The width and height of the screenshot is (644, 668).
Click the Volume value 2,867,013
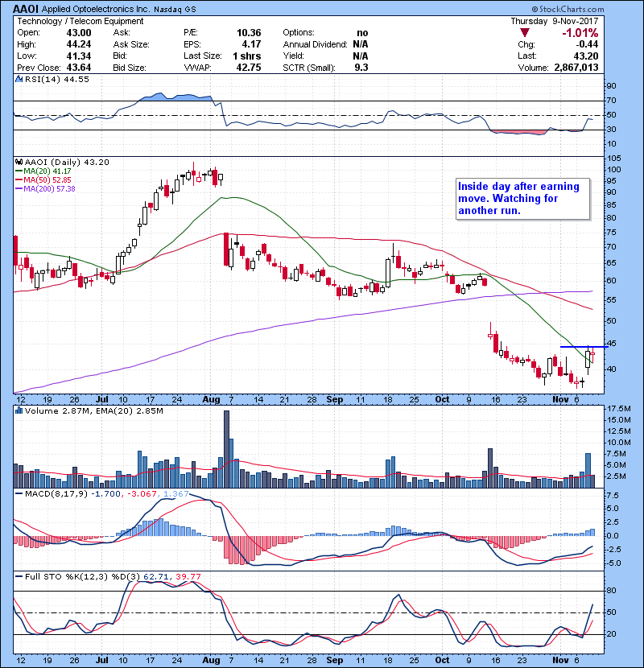click(x=576, y=68)
